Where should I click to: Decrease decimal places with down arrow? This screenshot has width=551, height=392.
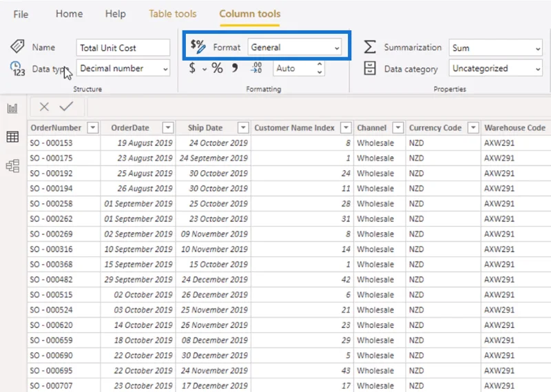point(320,72)
